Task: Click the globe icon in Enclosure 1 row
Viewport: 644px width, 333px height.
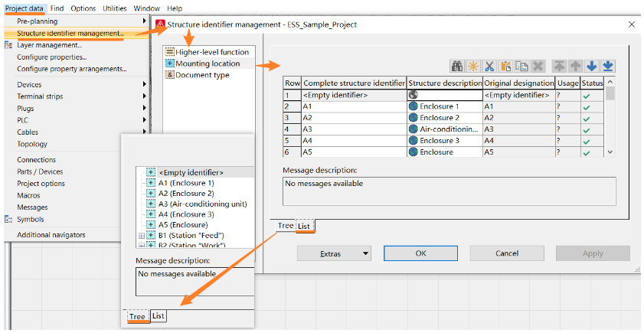Action: (x=414, y=106)
